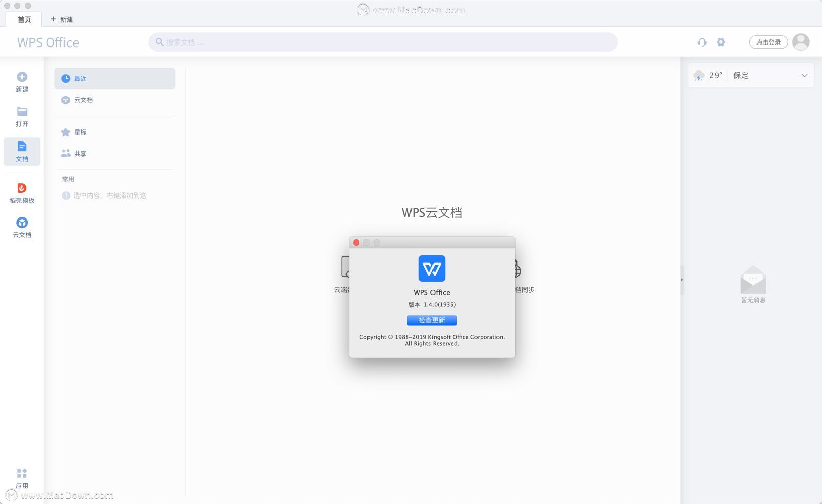Select the 选中内容，右键添加到这 hint
822x504 pixels.
pos(110,195)
